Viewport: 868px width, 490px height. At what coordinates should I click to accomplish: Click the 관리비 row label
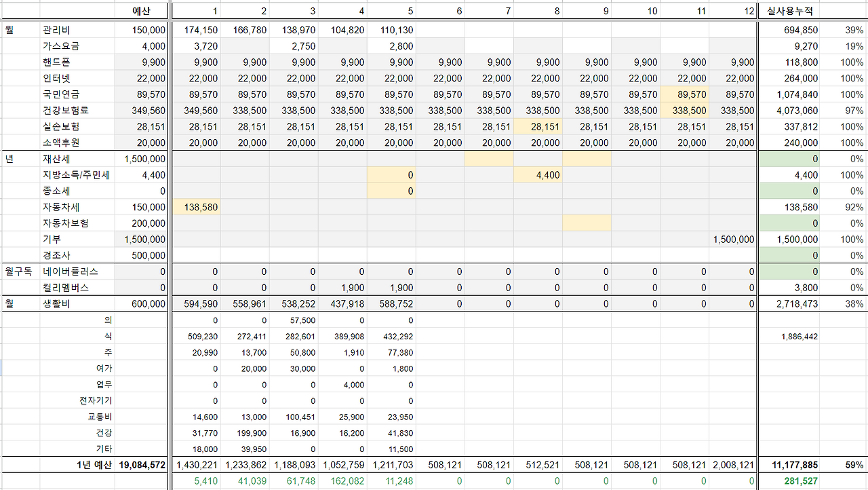click(x=55, y=31)
